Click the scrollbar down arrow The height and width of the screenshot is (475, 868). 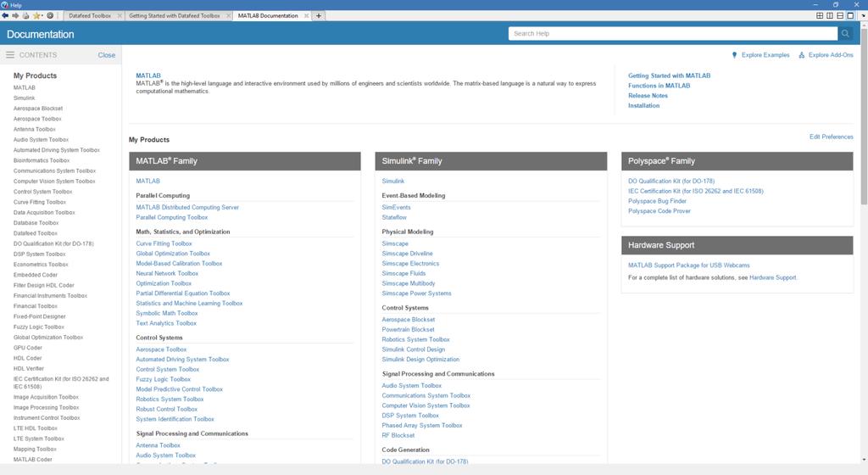864,460
